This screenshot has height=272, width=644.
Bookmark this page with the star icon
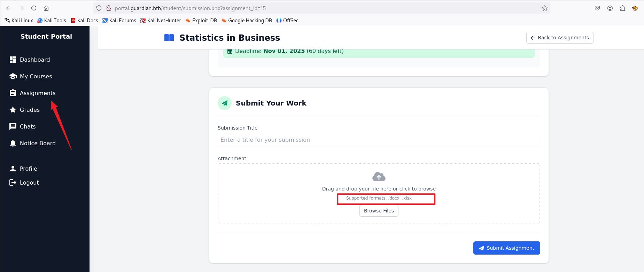pyautogui.click(x=545, y=8)
